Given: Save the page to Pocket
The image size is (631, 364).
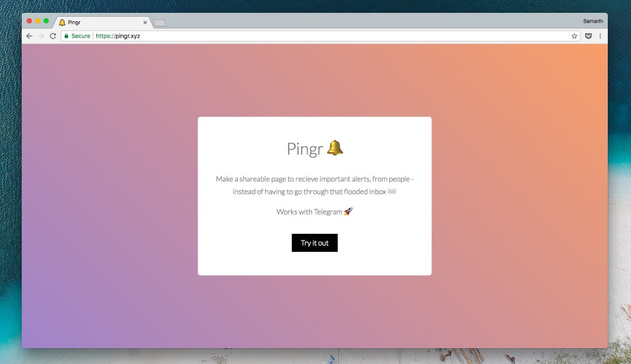Looking at the screenshot, I should pos(588,36).
